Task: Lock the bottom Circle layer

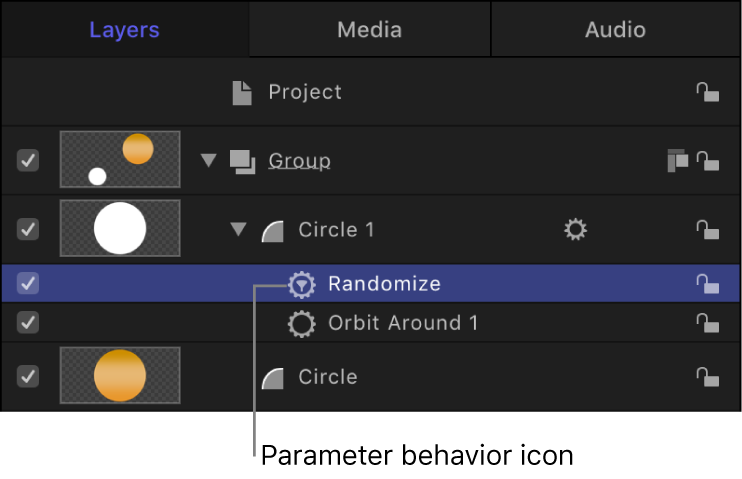Action: pyautogui.click(x=707, y=377)
